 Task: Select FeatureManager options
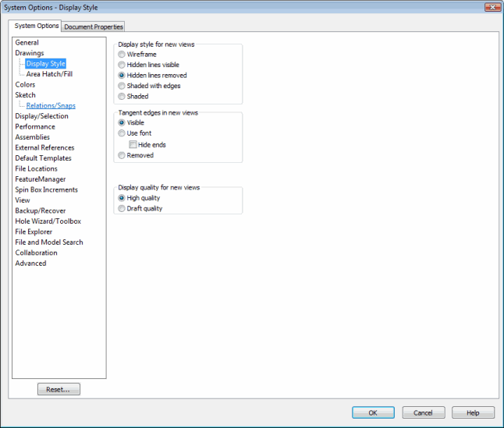point(41,179)
